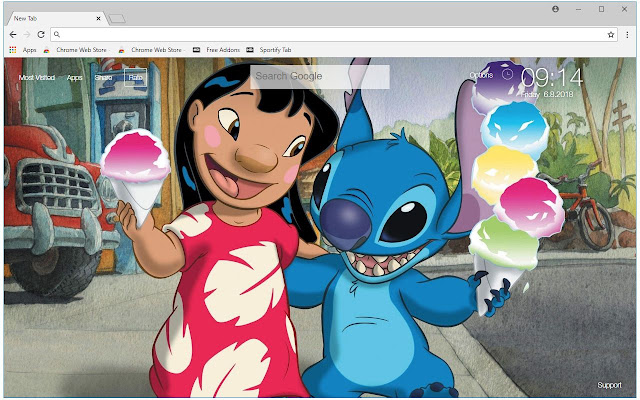Open the user profile avatar icon
The height and width of the screenshot is (400, 640).
click(556, 9)
